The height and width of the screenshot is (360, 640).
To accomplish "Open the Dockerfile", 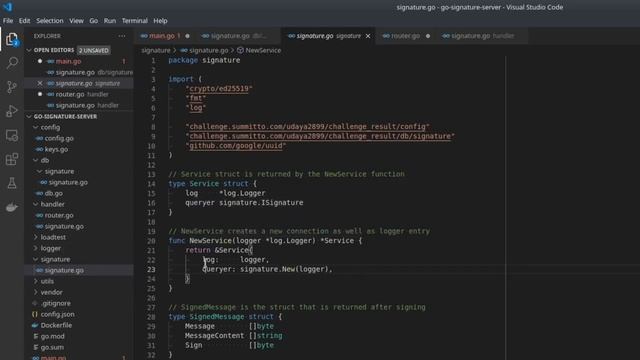I will (x=56, y=325).
